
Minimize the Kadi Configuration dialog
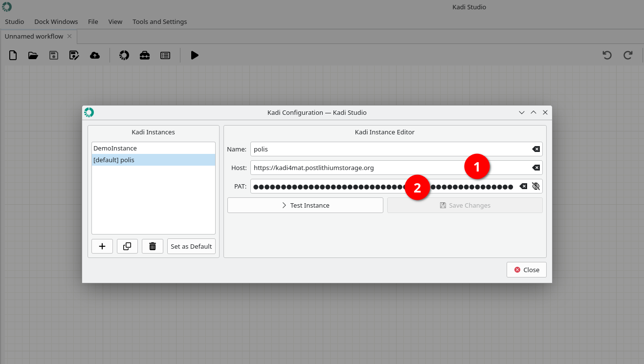522,112
